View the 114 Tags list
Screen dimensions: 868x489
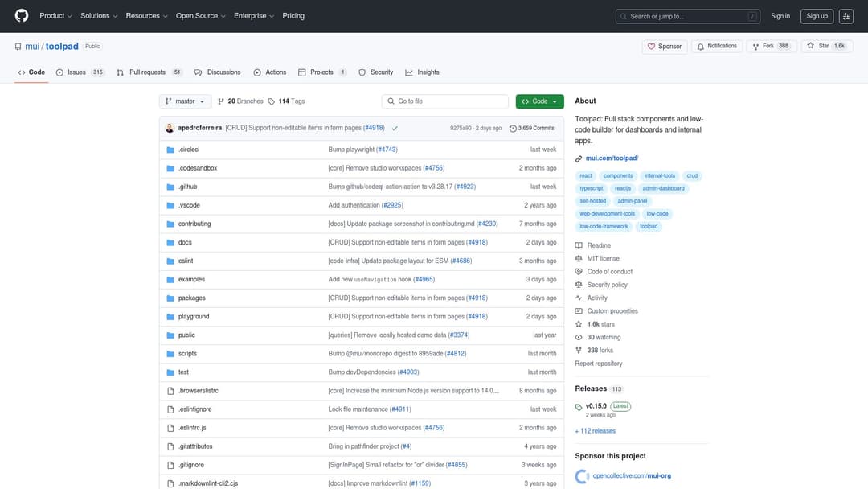[x=287, y=101]
